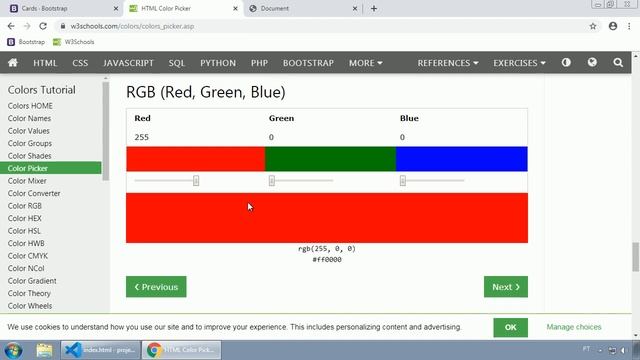Open Manage choices link

pyautogui.click(x=573, y=327)
